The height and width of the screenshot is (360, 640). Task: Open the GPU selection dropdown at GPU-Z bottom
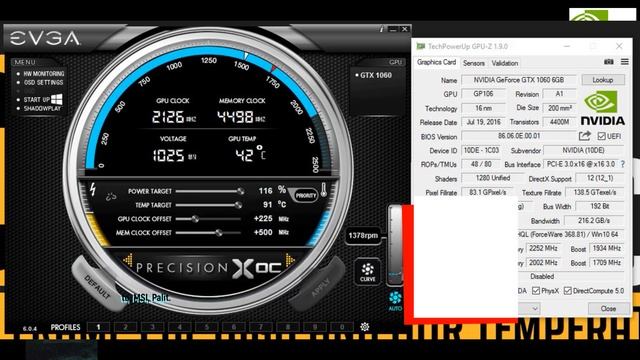(x=534, y=309)
